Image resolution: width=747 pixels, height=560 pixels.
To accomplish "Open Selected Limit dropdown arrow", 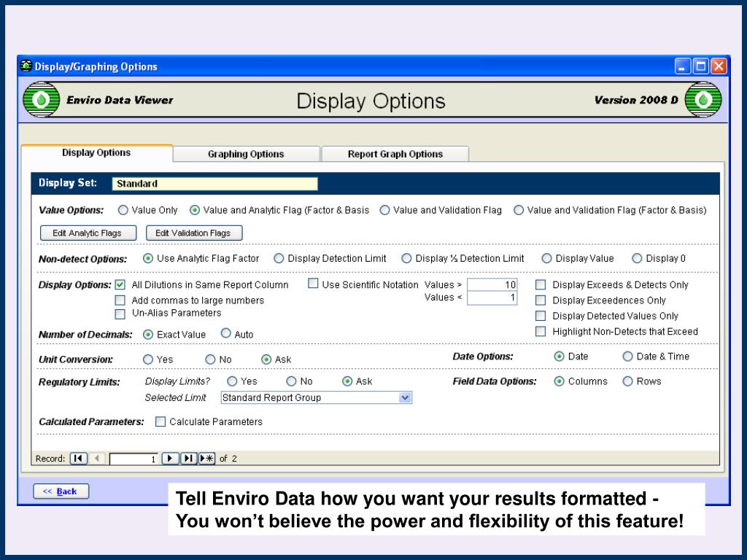I will click(x=405, y=397).
